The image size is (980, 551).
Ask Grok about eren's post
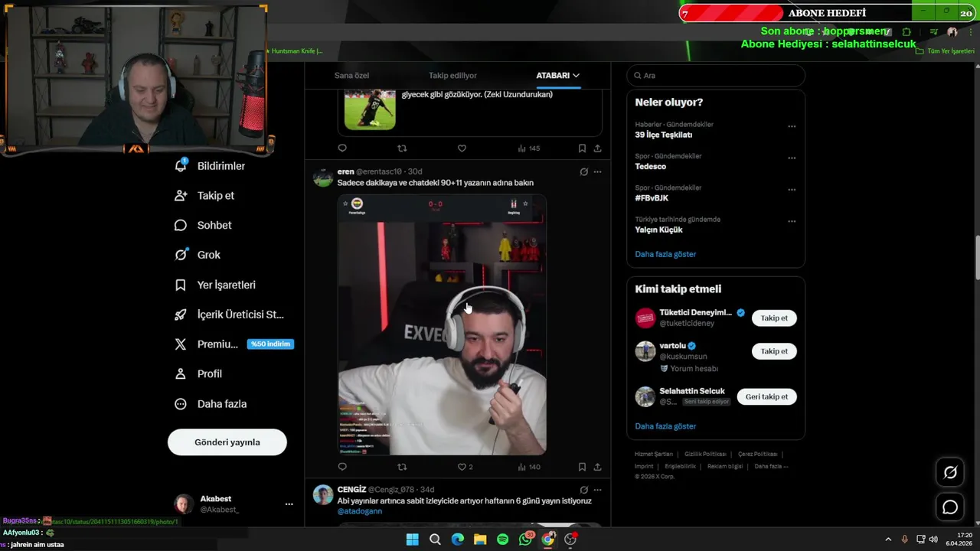pyautogui.click(x=583, y=171)
